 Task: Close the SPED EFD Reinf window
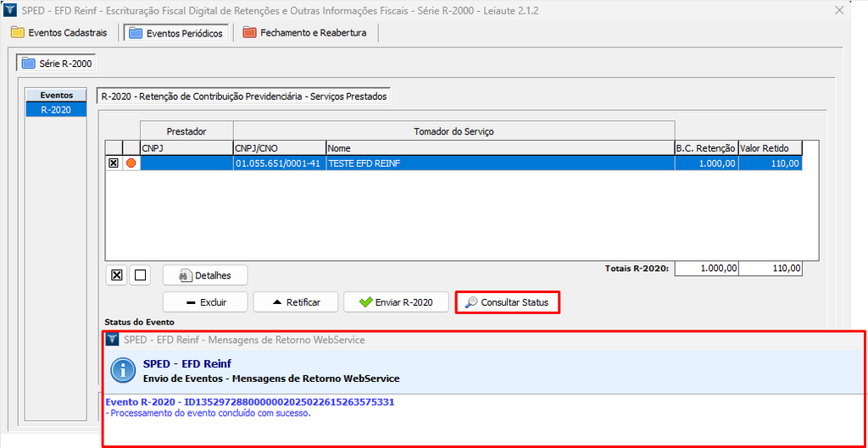839,11
